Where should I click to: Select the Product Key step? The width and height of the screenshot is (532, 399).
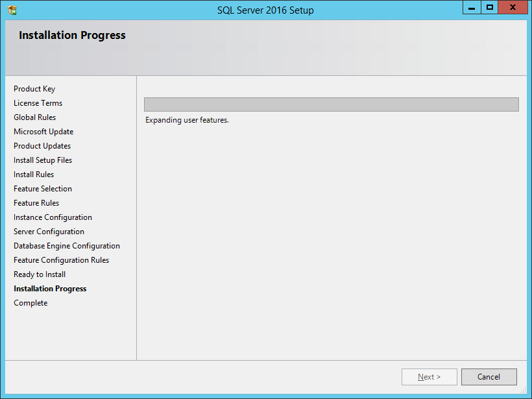pyautogui.click(x=34, y=89)
